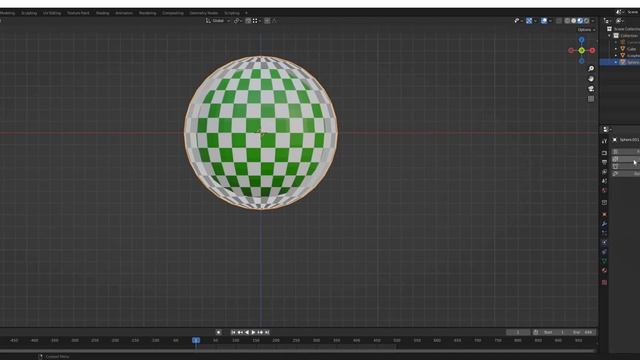Toggle the camera view icon

point(591,89)
